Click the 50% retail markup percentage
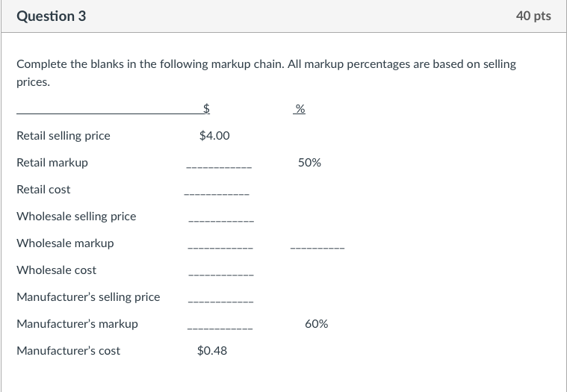567x392 pixels. pyautogui.click(x=309, y=163)
